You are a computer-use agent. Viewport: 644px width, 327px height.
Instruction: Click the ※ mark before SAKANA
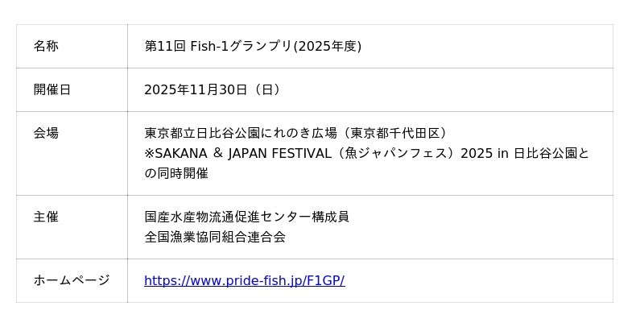[150, 154]
